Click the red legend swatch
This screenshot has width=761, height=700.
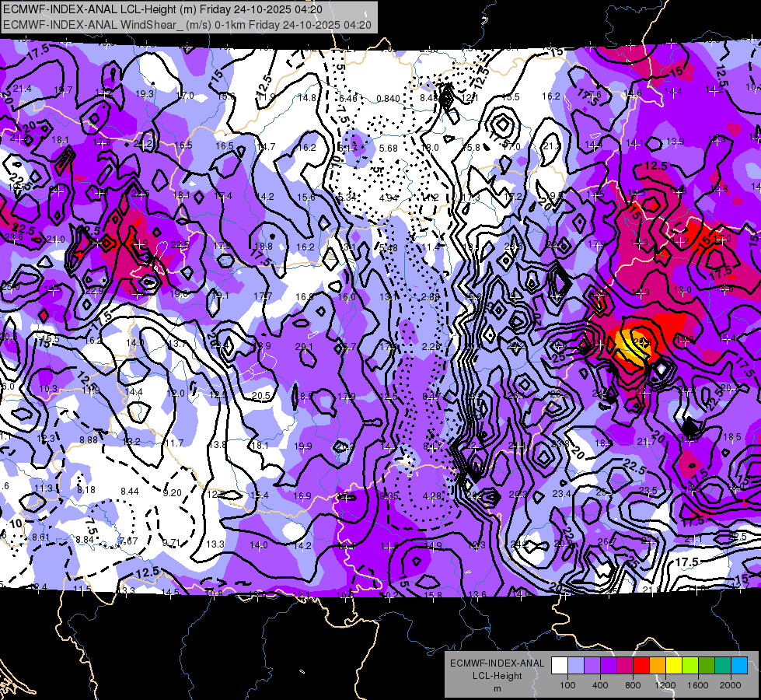point(641,666)
